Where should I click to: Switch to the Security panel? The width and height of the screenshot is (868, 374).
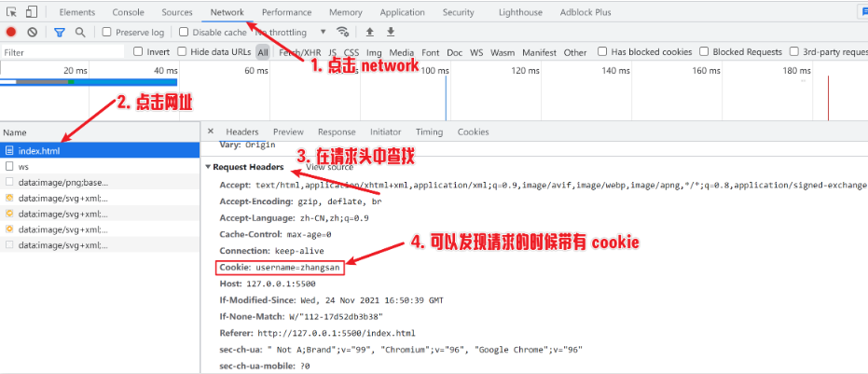(459, 12)
